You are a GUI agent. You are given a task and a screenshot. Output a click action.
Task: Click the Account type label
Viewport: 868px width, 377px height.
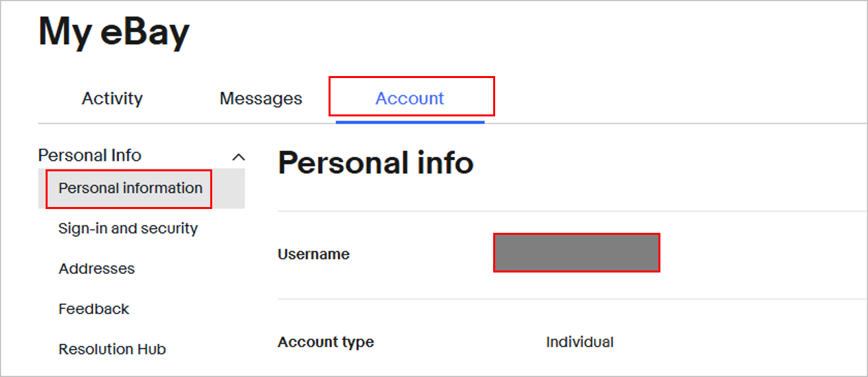pyautogui.click(x=326, y=343)
